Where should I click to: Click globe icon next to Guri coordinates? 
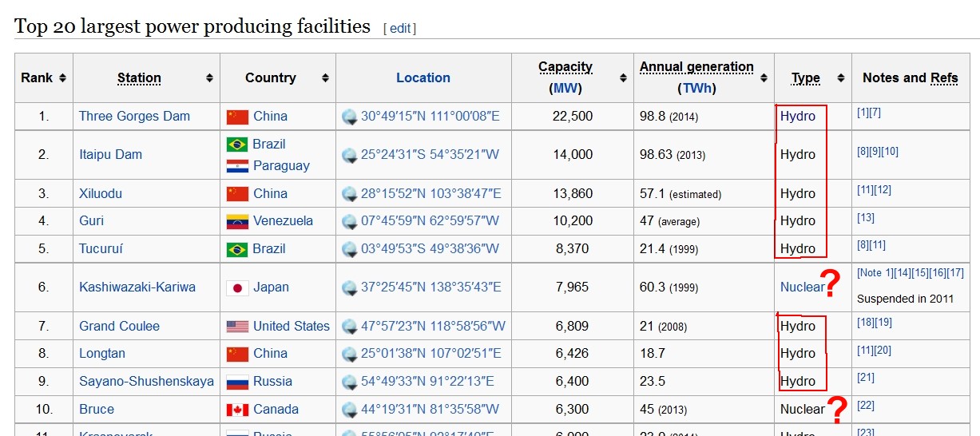click(350, 221)
